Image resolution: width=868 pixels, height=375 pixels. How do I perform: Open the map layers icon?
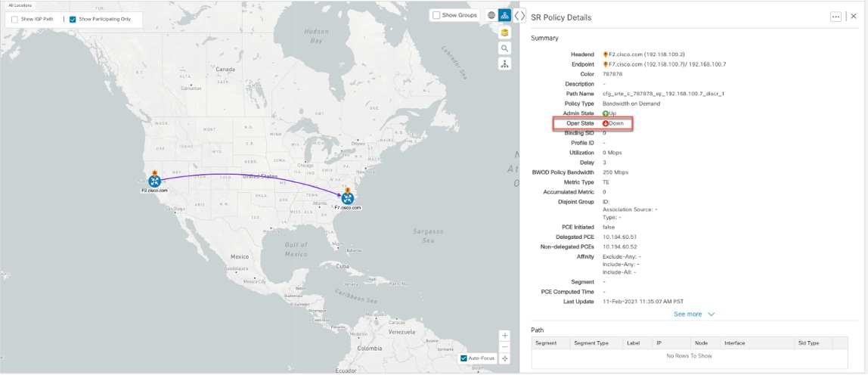coord(504,33)
